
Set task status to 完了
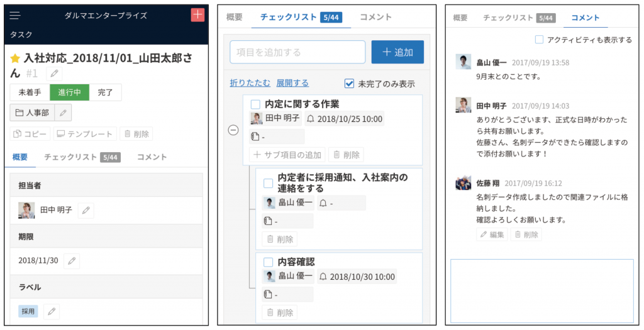[x=105, y=92]
